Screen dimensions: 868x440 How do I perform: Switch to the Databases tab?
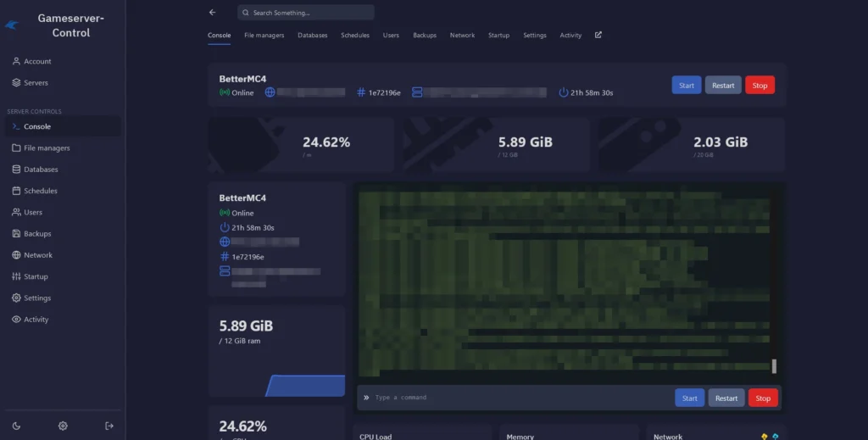click(313, 36)
